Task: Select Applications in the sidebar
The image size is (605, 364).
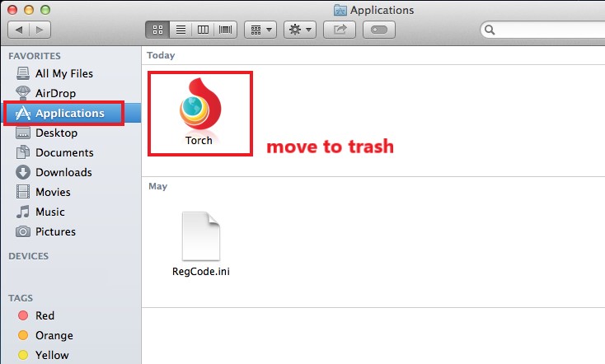Action: [x=70, y=113]
